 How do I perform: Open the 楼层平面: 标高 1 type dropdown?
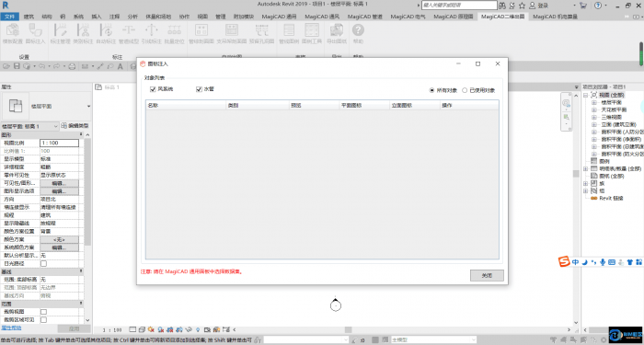coord(30,126)
